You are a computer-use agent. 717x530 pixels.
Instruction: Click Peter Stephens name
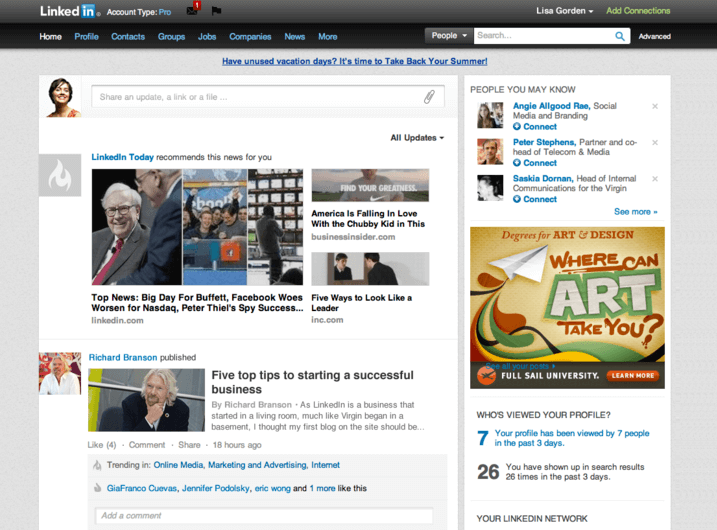(x=544, y=142)
